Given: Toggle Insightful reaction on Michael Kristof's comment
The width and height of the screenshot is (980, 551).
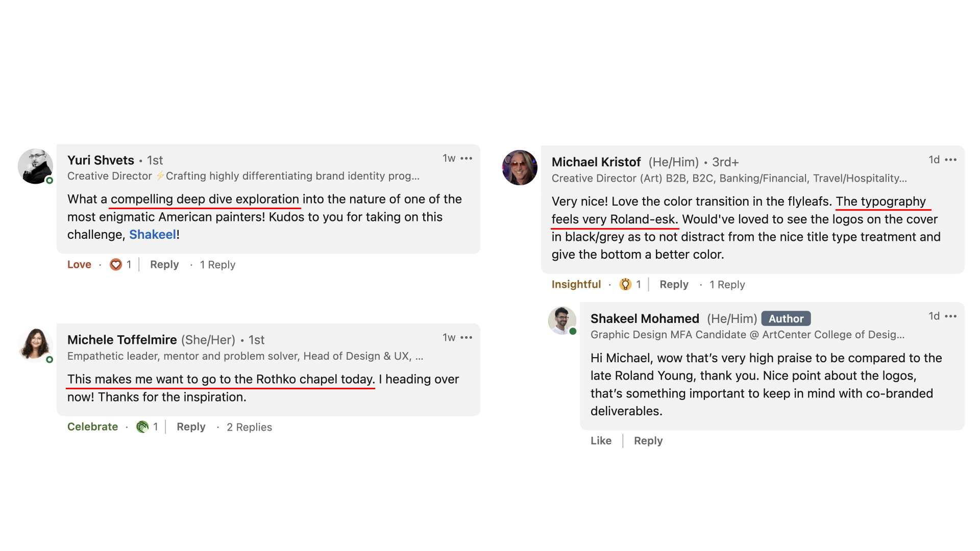Looking at the screenshot, I should pos(576,285).
